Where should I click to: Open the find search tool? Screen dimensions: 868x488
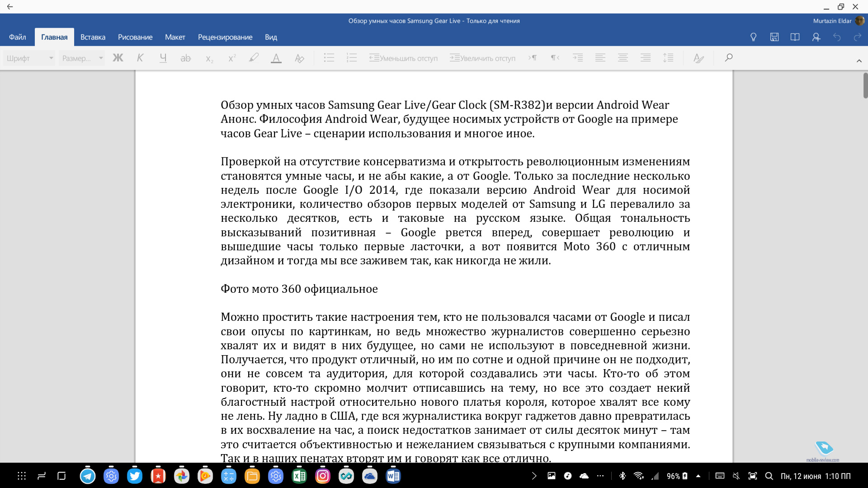pyautogui.click(x=728, y=57)
